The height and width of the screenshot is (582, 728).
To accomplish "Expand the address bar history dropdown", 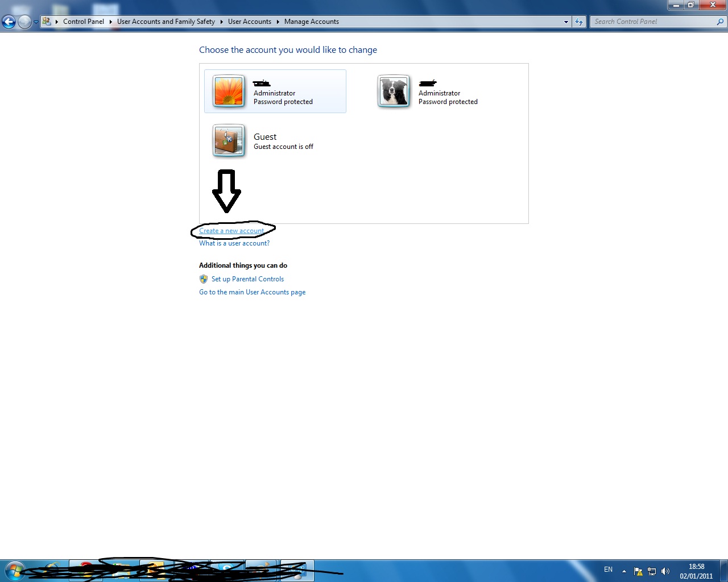I will 566,22.
